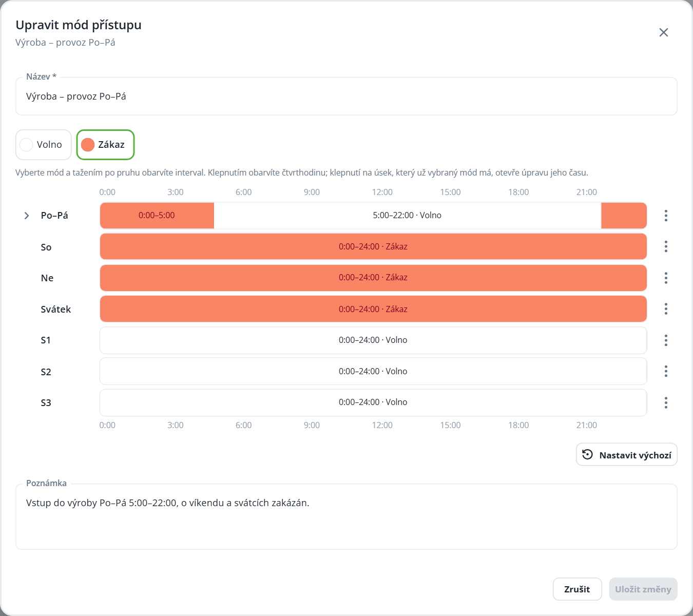This screenshot has height=616, width=693.
Task: Select the Zákaz mode
Action: 105,145
